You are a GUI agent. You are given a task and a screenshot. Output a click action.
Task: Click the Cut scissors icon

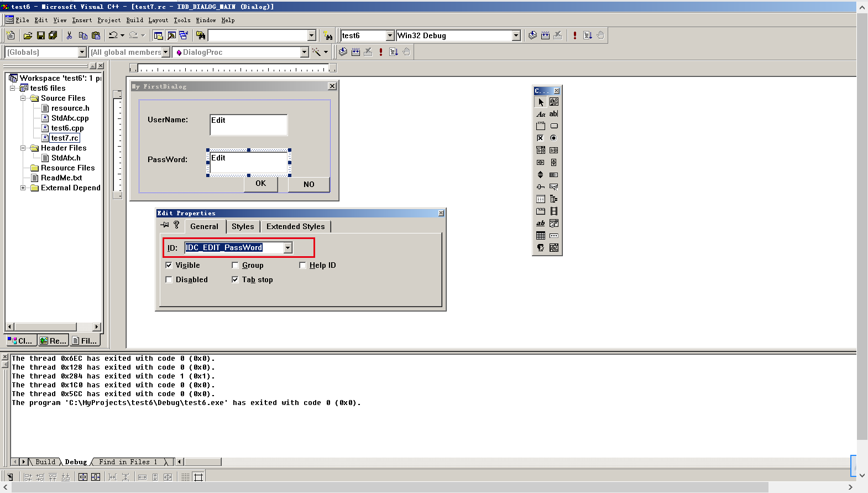(x=69, y=35)
